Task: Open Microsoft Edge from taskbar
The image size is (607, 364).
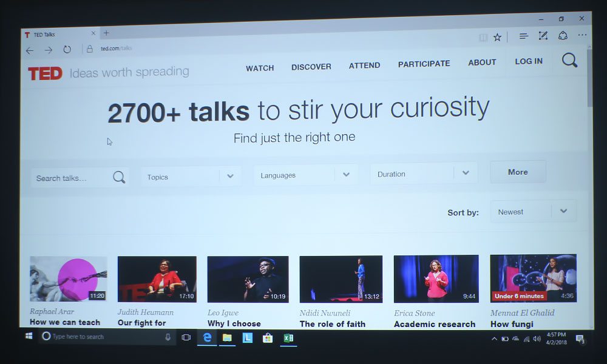Action: [x=207, y=338]
